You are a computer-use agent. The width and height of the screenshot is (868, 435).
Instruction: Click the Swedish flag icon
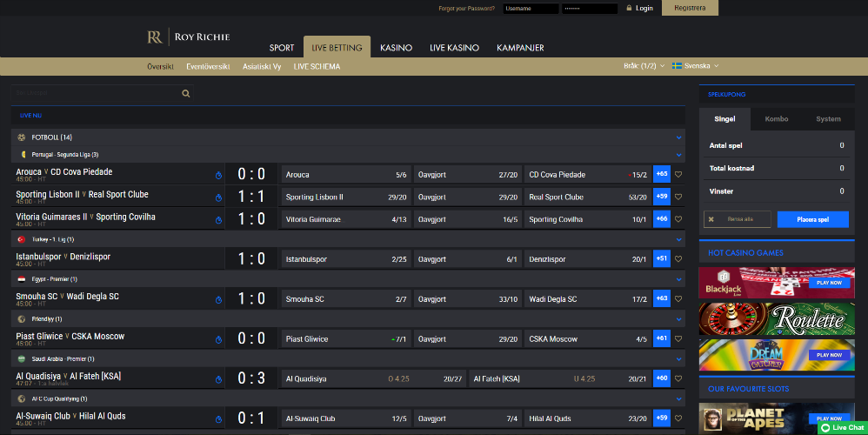point(677,66)
